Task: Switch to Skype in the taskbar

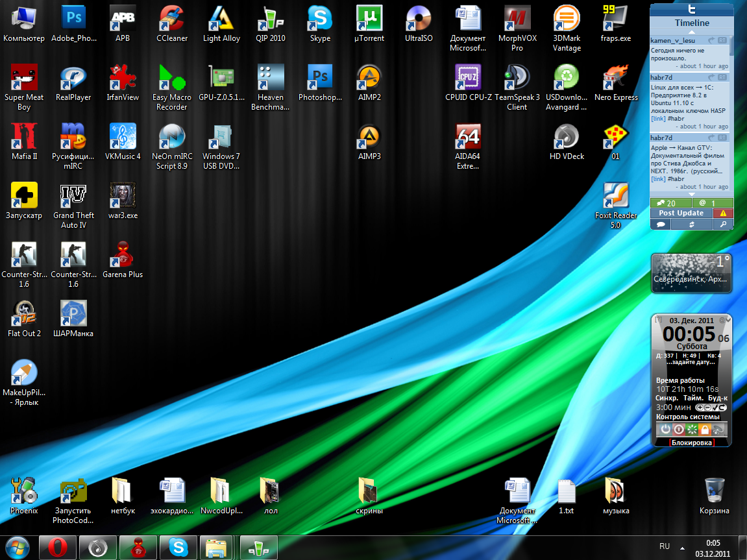Action: 178,548
